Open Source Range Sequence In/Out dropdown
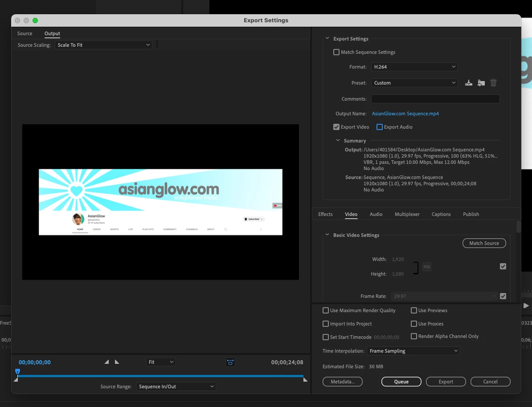 click(x=176, y=387)
